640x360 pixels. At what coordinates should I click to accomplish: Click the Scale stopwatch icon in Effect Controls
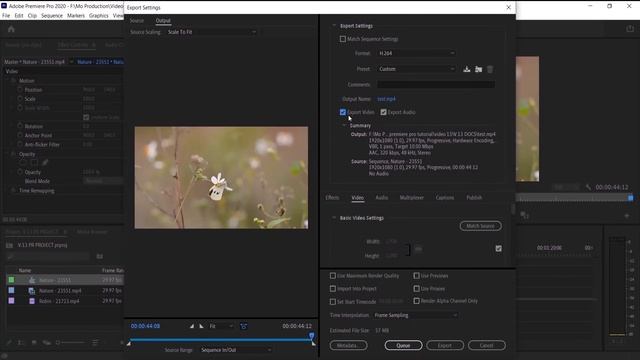pos(20,98)
